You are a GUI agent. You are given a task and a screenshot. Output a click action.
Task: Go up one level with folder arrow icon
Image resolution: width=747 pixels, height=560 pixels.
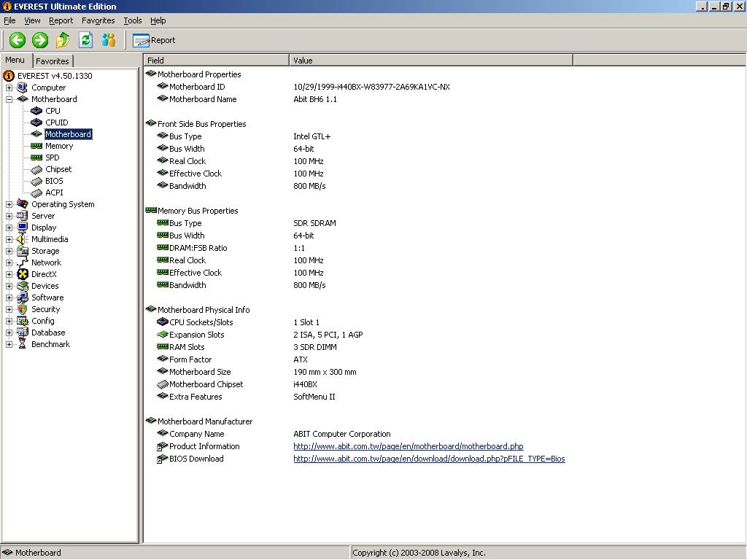(63, 40)
